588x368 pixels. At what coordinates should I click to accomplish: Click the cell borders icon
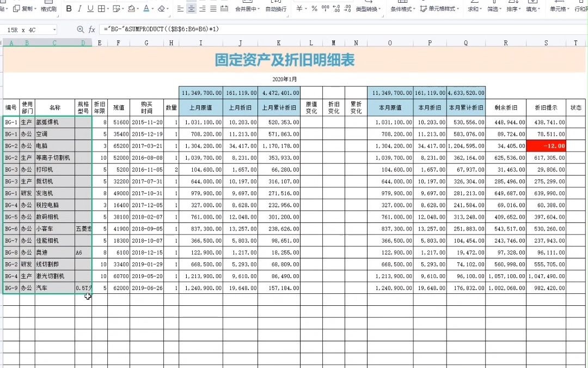(x=101, y=8)
